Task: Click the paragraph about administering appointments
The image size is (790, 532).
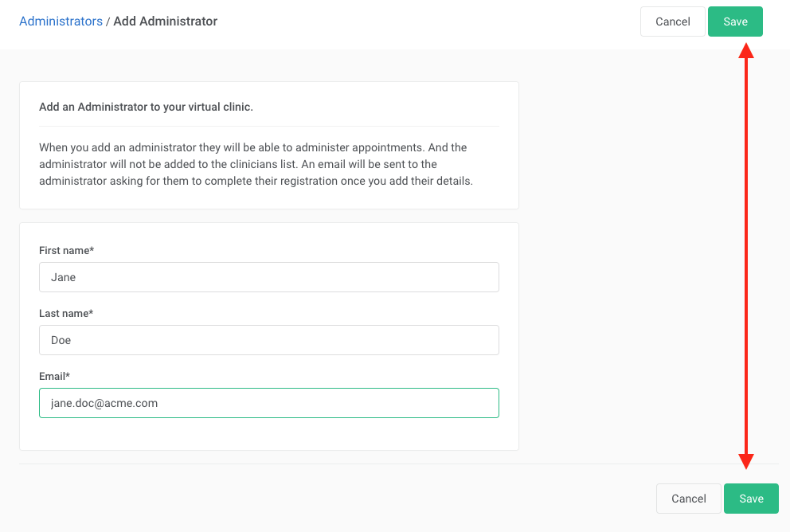Action: pyautogui.click(x=256, y=164)
